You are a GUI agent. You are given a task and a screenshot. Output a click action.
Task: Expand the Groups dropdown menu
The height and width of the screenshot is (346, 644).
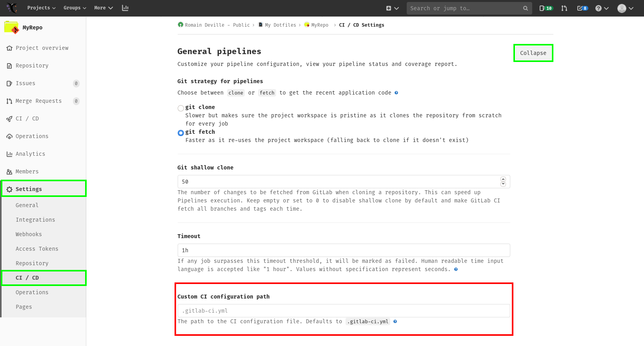[x=75, y=8]
